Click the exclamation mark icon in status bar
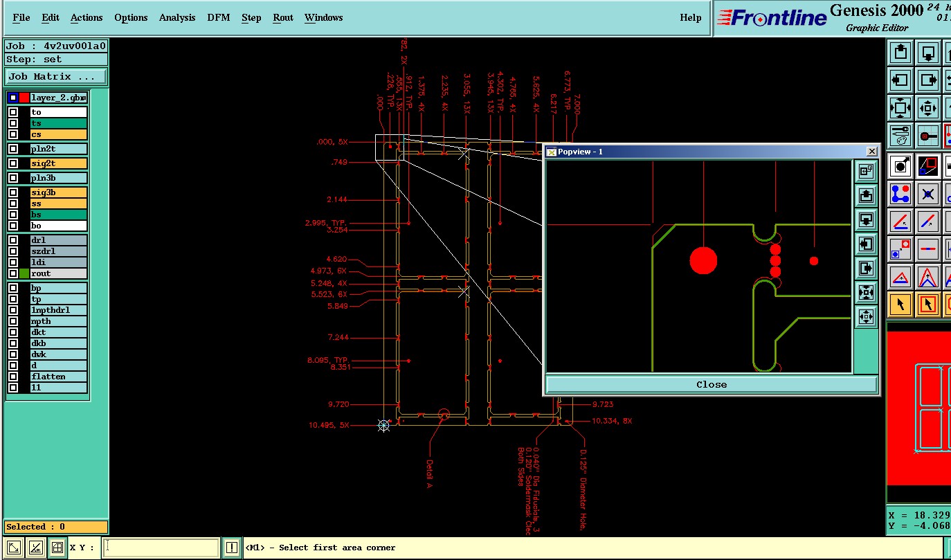This screenshot has height=560, width=951. [232, 548]
